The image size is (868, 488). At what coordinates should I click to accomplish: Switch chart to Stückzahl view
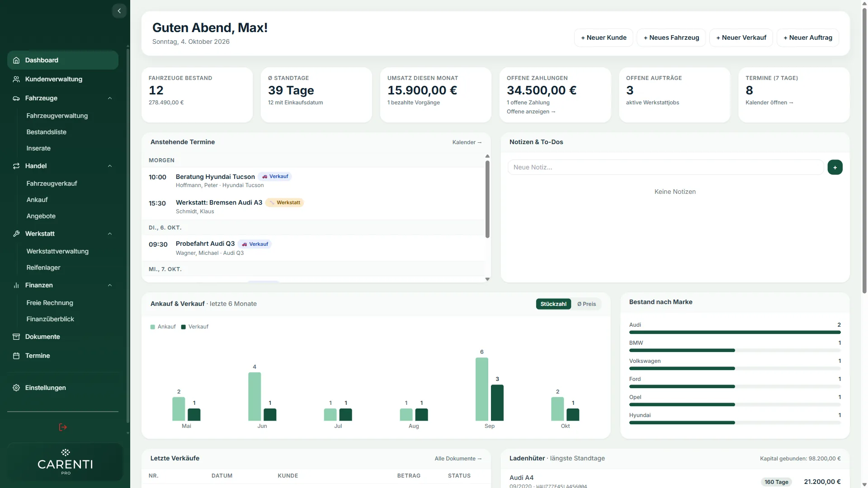coord(553,304)
